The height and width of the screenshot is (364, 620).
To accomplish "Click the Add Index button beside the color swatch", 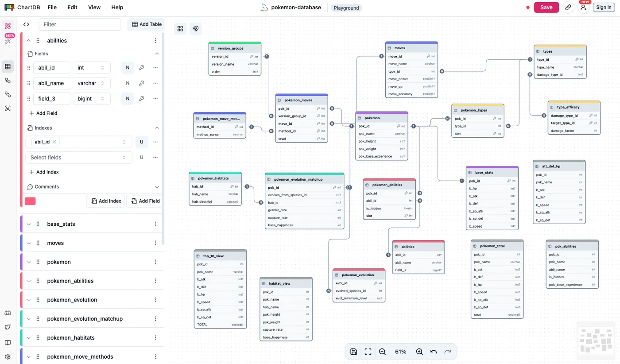I will click(x=106, y=201).
